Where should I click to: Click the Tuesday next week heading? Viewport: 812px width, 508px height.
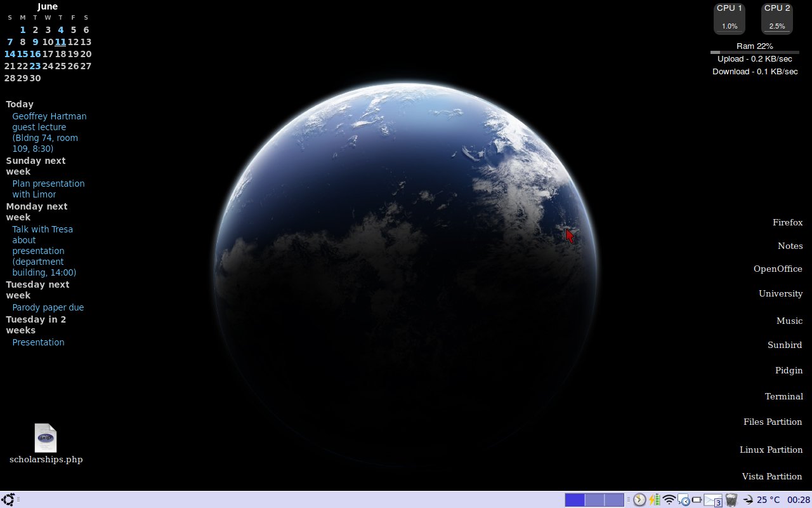tap(37, 290)
